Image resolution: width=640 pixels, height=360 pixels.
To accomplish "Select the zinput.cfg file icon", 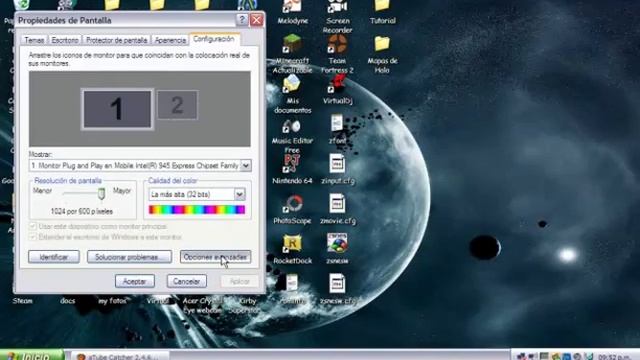I will coord(338,169).
